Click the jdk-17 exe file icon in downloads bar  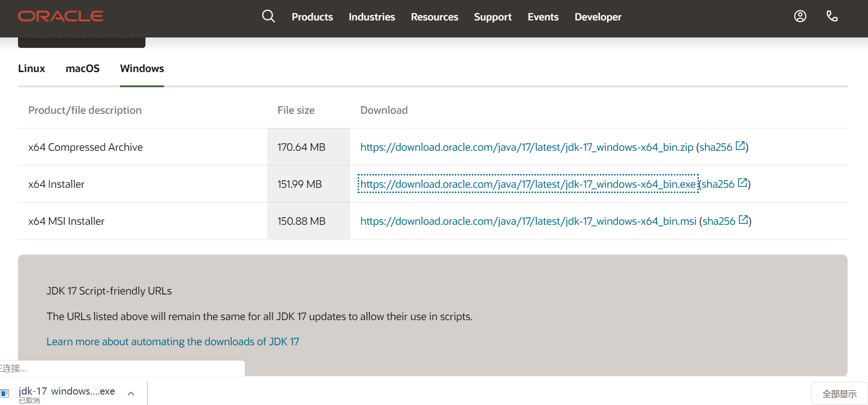[5, 393]
